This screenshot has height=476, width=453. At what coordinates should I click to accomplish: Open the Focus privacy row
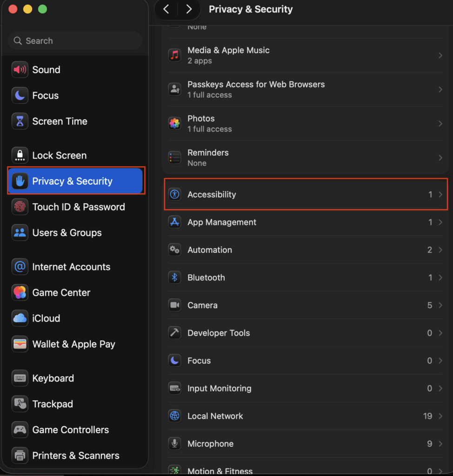coord(306,360)
